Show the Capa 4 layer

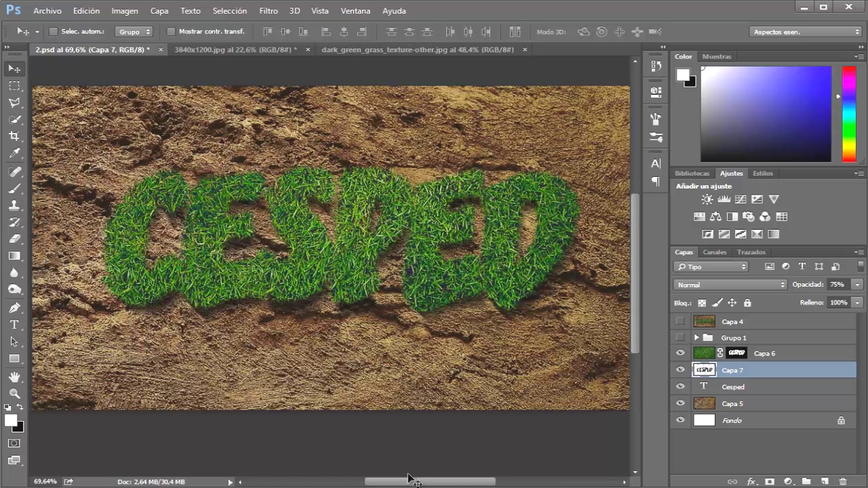click(x=680, y=321)
